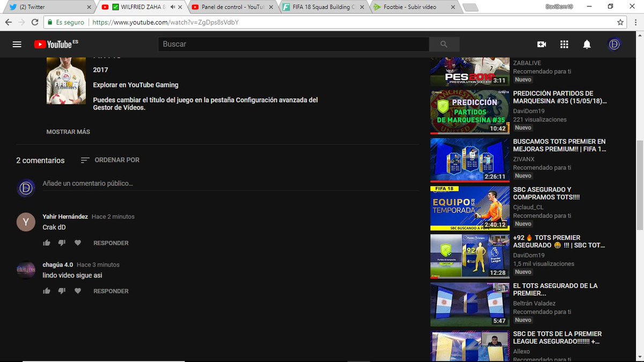Open the ORDENAR POR sort dropdown
Viewport: 644px width, 362px height.
click(110, 160)
